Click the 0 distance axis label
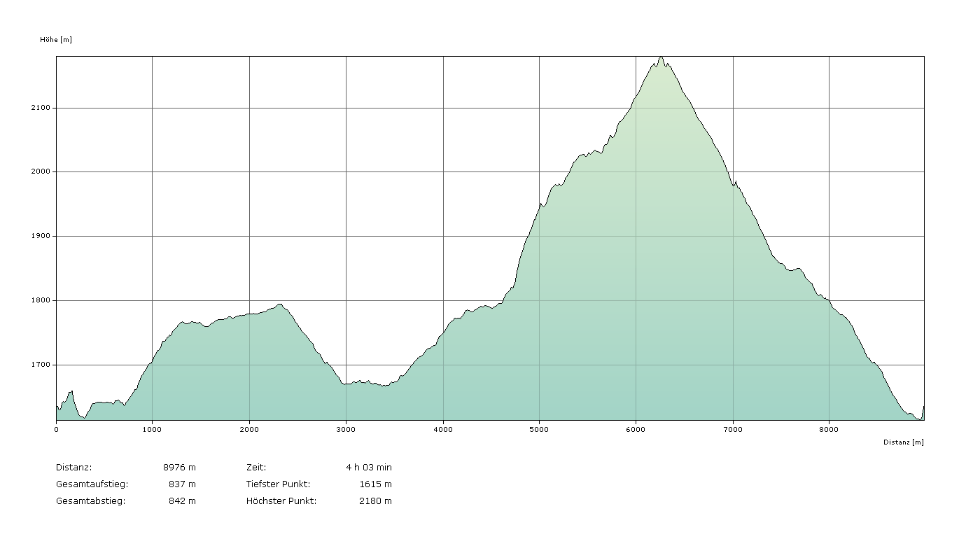 (x=56, y=429)
